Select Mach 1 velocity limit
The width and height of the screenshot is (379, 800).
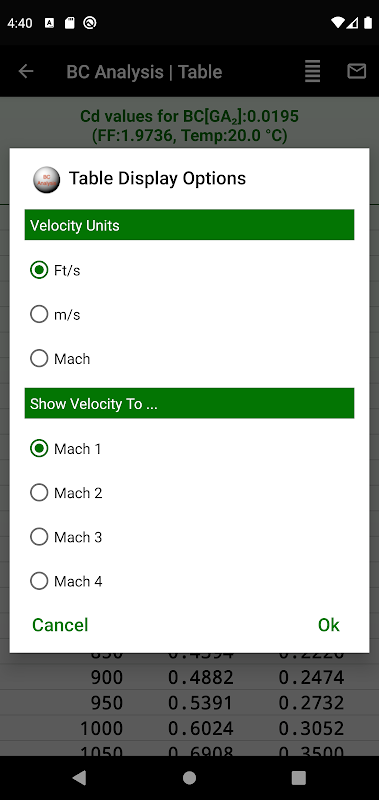point(65,448)
